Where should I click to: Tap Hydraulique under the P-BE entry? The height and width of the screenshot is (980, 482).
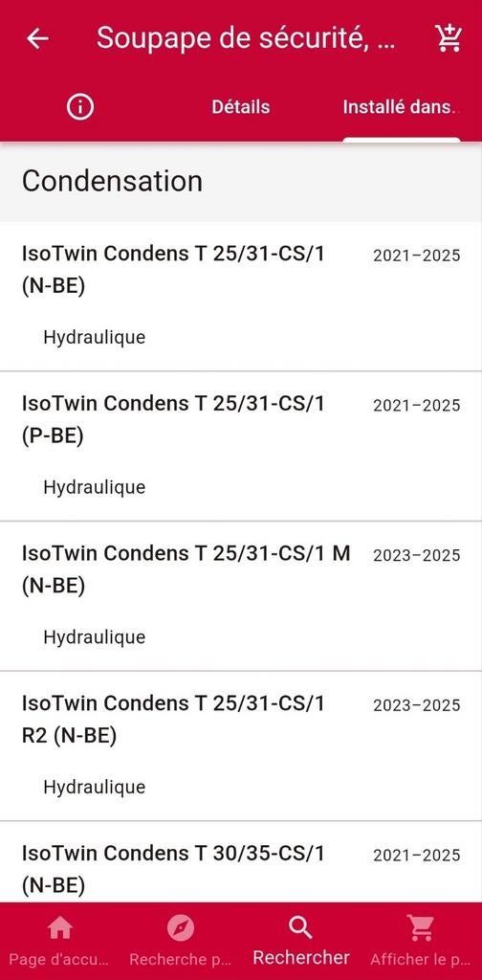(95, 487)
